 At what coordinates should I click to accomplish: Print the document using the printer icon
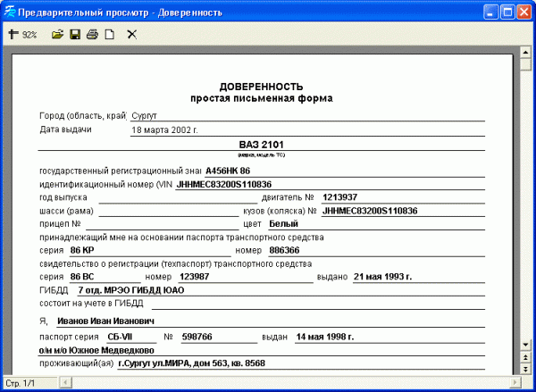pos(92,34)
